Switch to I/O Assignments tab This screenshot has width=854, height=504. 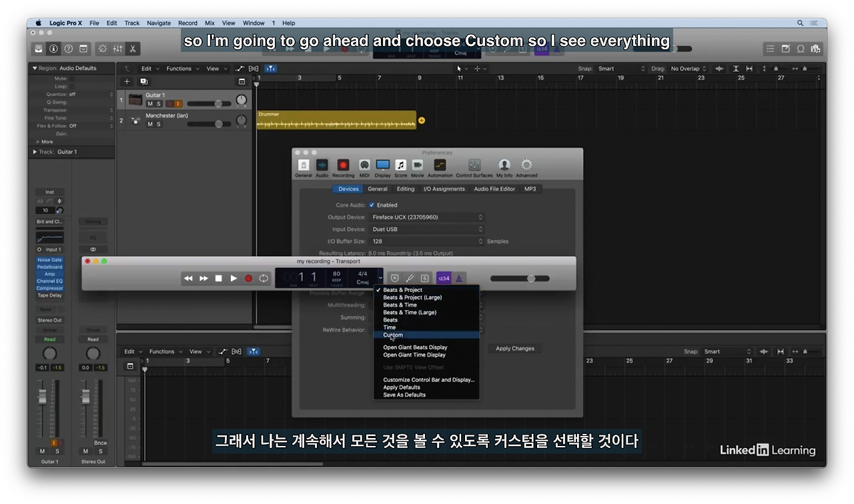coord(444,189)
